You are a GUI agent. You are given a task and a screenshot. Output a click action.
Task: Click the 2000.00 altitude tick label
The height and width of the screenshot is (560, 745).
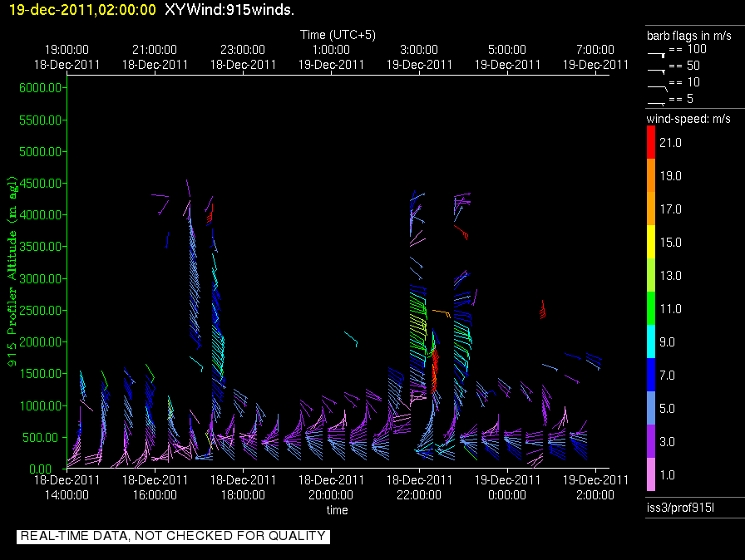pyautogui.click(x=41, y=342)
